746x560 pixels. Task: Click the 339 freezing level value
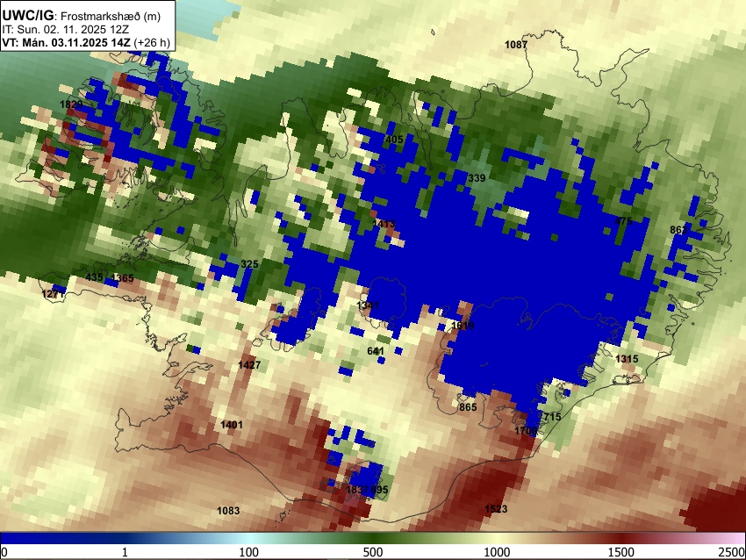[477, 178]
